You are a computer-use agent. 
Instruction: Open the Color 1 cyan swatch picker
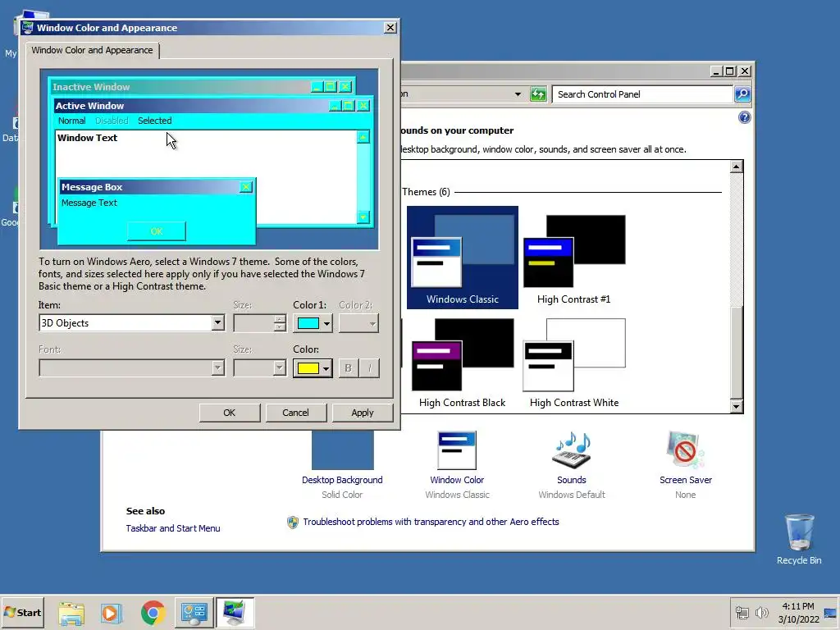[313, 323]
